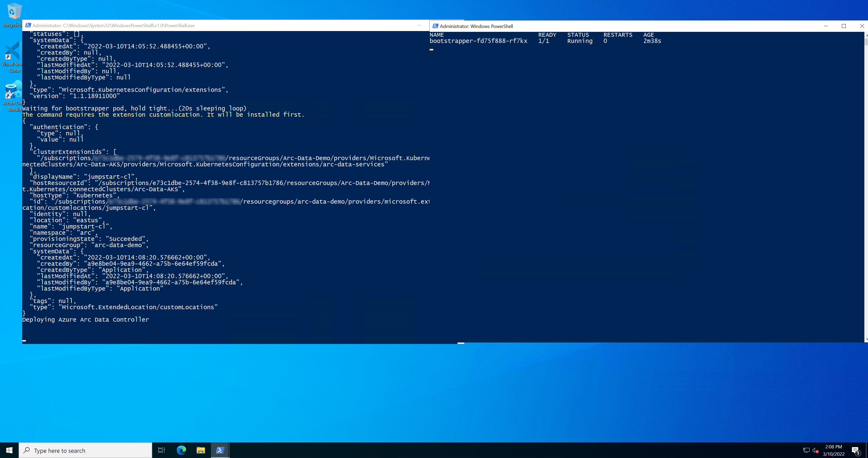This screenshot has height=458, width=868.
Task: Click the 'Running' status value
Action: coord(579,41)
